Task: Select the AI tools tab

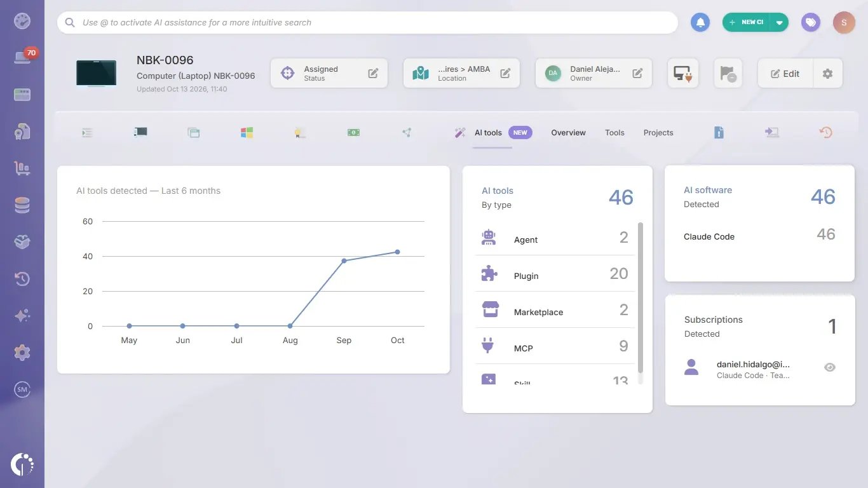Action: pos(488,133)
